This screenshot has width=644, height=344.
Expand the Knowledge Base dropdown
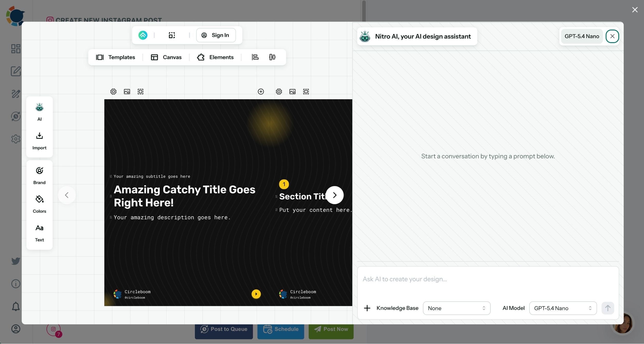click(x=457, y=308)
